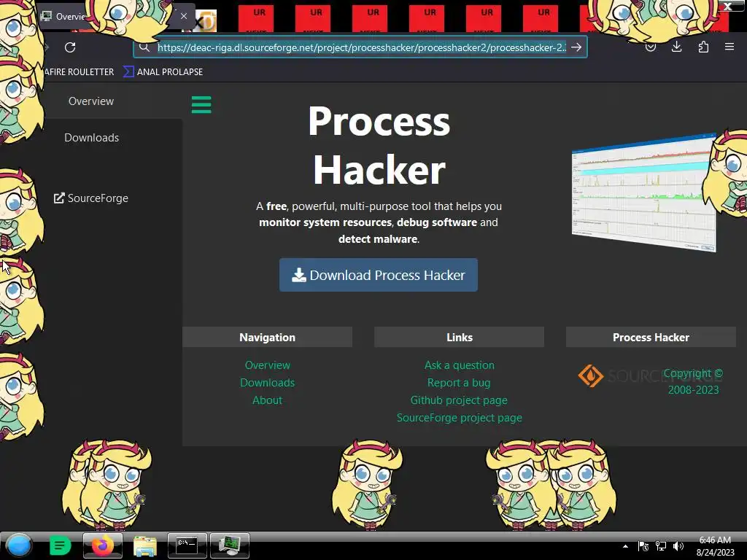Viewport: 747px width, 560px height.
Task: Select Overview in the sidebar
Action: pos(91,101)
